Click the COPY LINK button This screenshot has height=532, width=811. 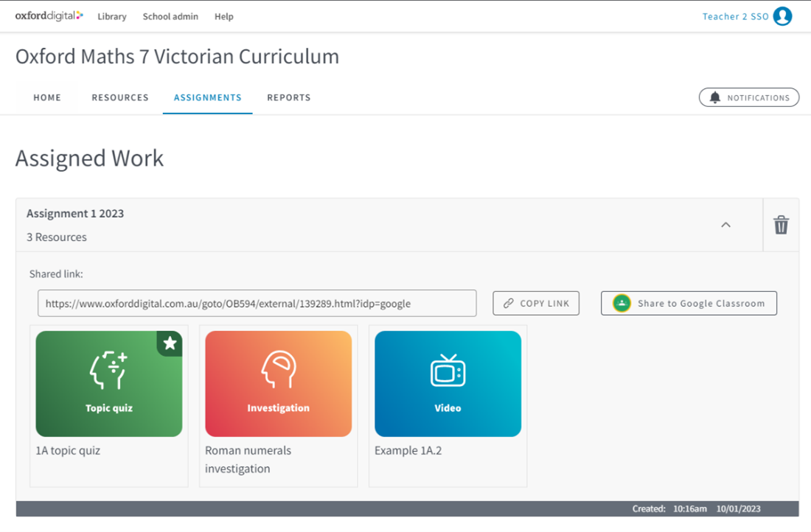536,303
